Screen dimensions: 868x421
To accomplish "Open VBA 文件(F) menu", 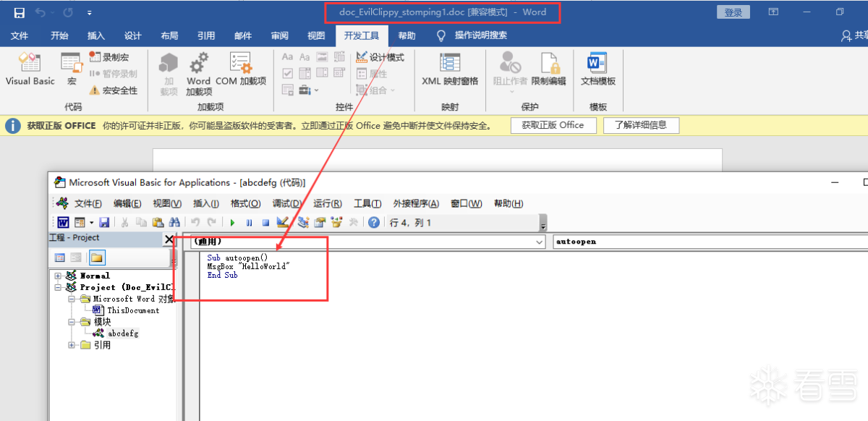I will pyautogui.click(x=88, y=203).
